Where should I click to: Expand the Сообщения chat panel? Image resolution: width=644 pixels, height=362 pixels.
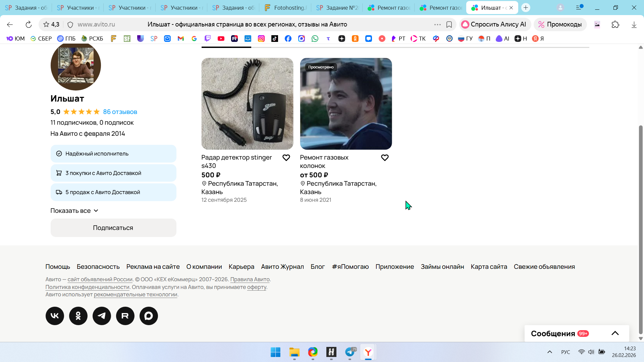pyautogui.click(x=615, y=333)
